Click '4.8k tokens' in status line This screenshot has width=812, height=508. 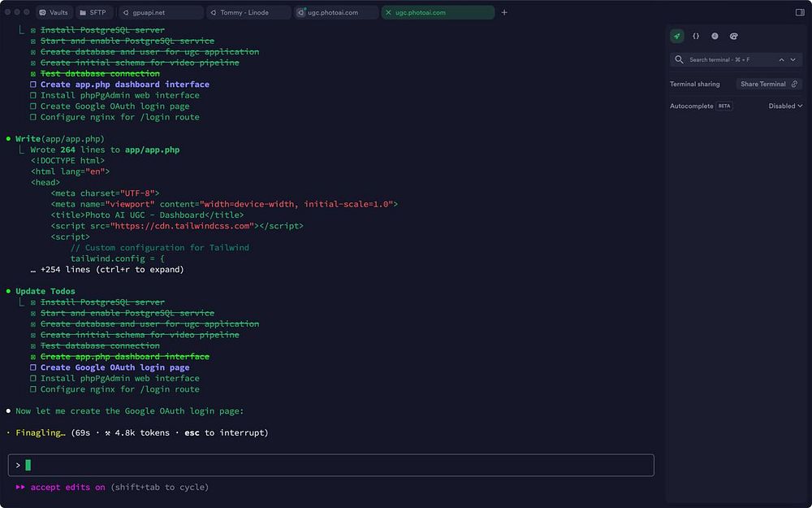[141, 433]
